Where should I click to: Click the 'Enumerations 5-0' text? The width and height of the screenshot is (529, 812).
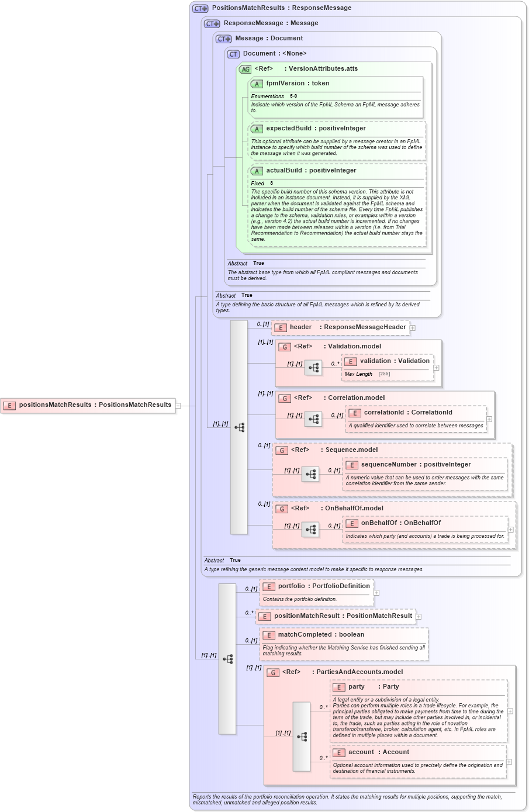click(274, 96)
